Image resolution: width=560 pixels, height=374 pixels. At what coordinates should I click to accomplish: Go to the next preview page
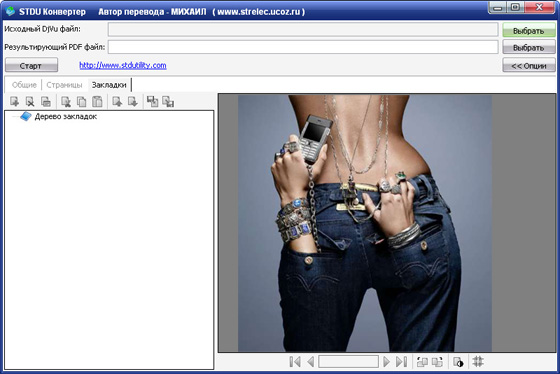pyautogui.click(x=386, y=362)
